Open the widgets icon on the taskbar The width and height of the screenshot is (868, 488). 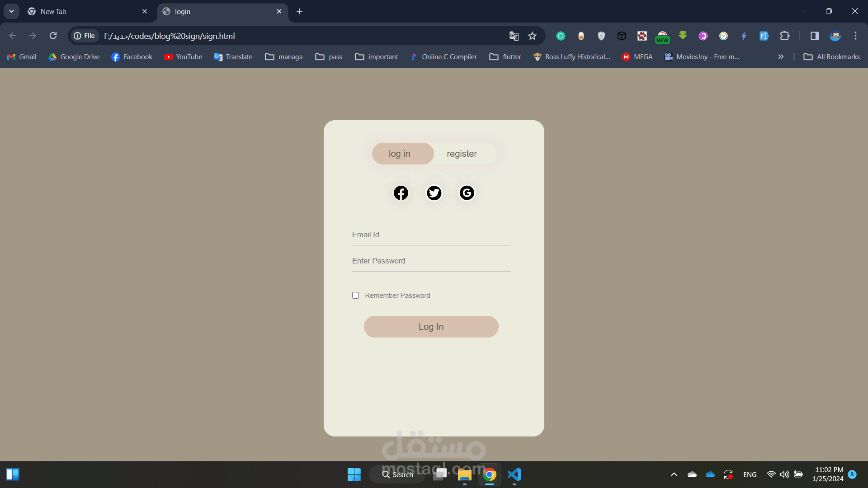[13, 474]
